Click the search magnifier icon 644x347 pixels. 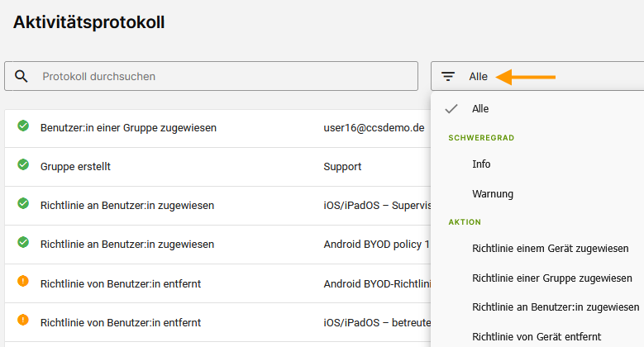[x=21, y=76]
